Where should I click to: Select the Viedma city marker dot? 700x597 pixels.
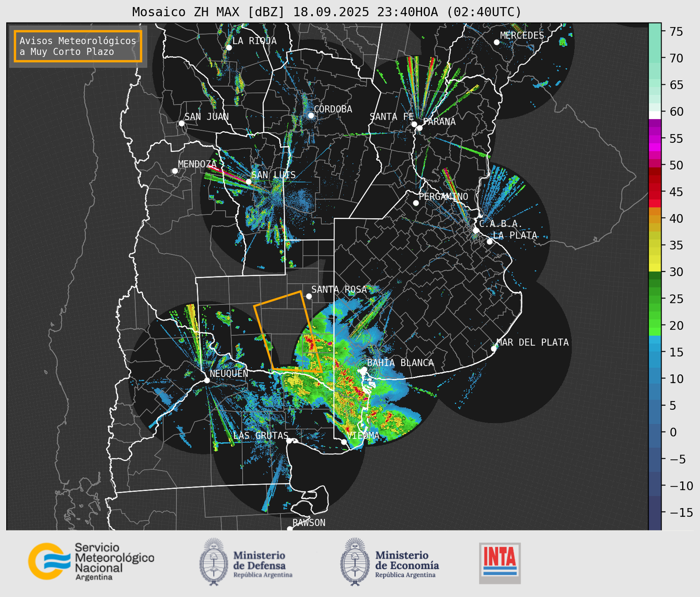point(344,442)
